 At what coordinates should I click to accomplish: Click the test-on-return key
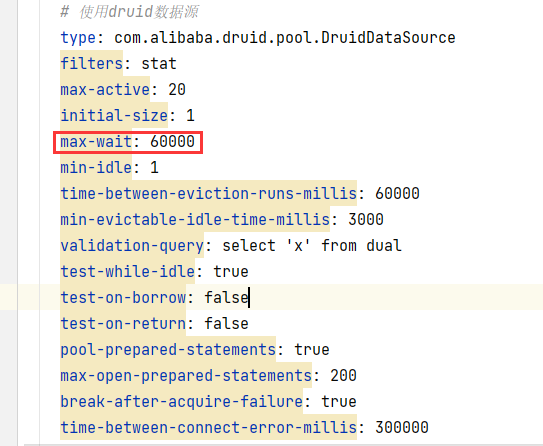123,323
